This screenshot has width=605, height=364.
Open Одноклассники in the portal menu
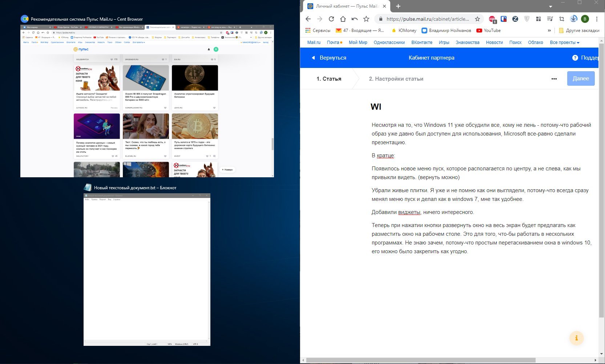[389, 43]
